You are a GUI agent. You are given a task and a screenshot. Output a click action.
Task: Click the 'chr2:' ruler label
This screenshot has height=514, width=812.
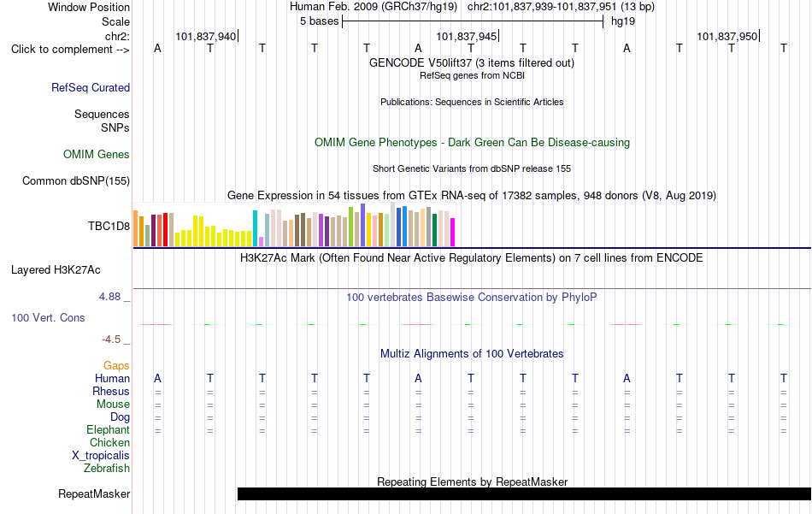tap(117, 36)
